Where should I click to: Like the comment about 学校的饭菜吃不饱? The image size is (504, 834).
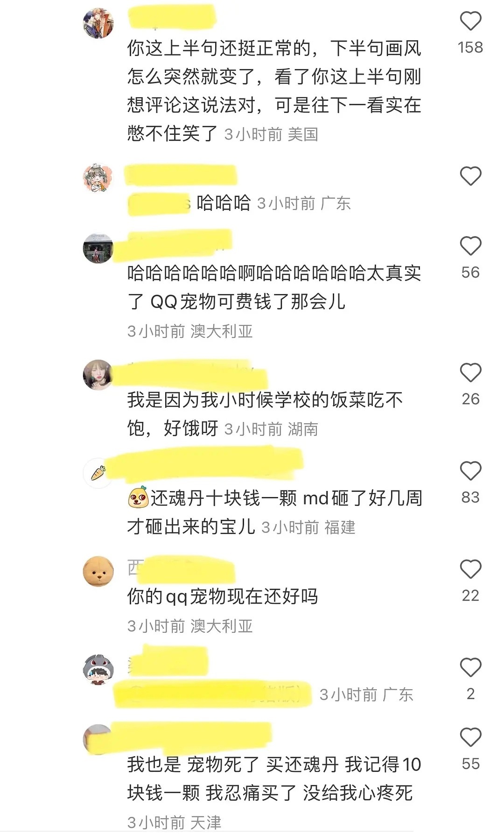(470, 372)
